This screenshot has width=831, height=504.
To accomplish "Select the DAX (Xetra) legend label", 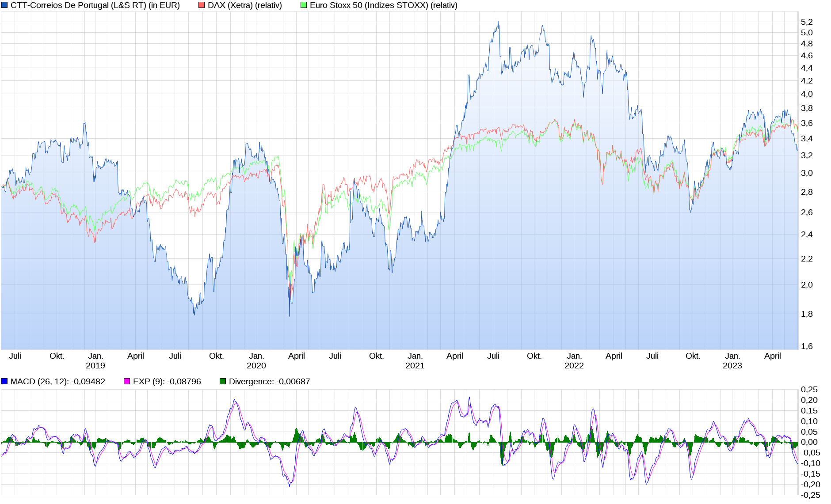I will point(244,5).
